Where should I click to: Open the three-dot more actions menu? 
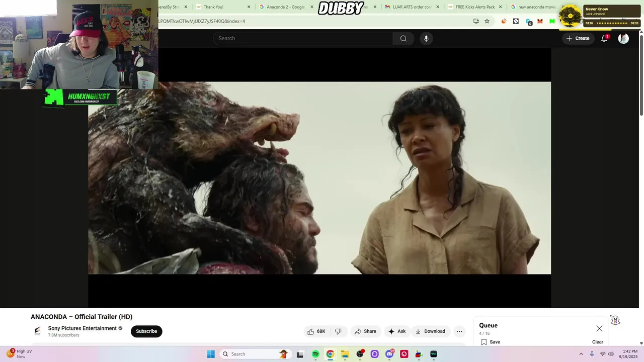(459, 331)
